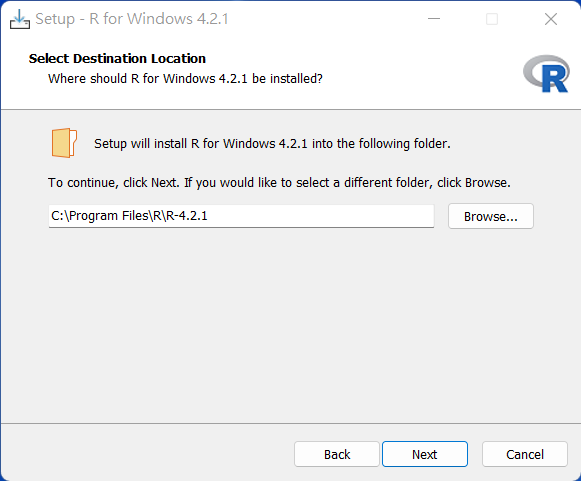Click the setup installer icon in title bar
The height and width of the screenshot is (481, 581).
coord(20,19)
